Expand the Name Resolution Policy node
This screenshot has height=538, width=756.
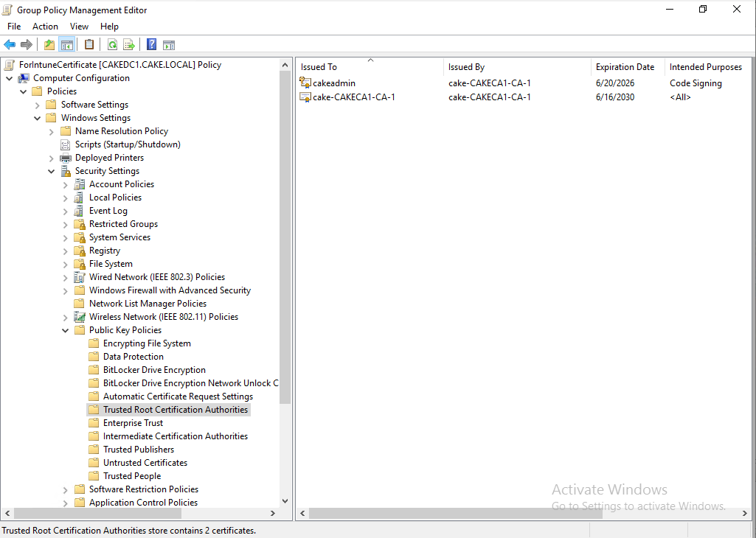point(51,131)
